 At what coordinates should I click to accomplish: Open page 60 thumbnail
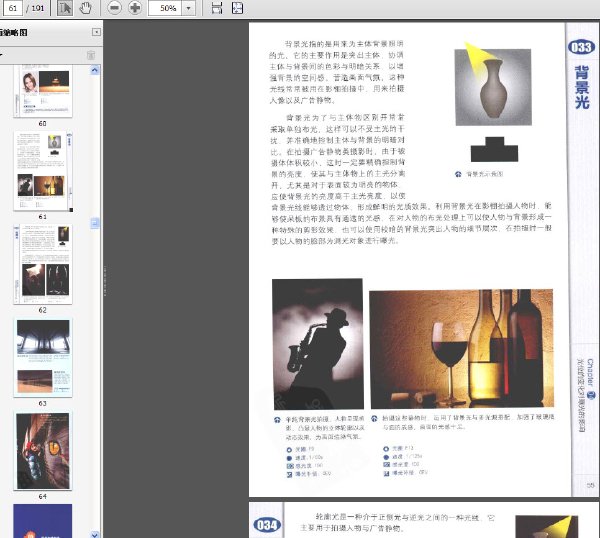[x=43, y=91]
